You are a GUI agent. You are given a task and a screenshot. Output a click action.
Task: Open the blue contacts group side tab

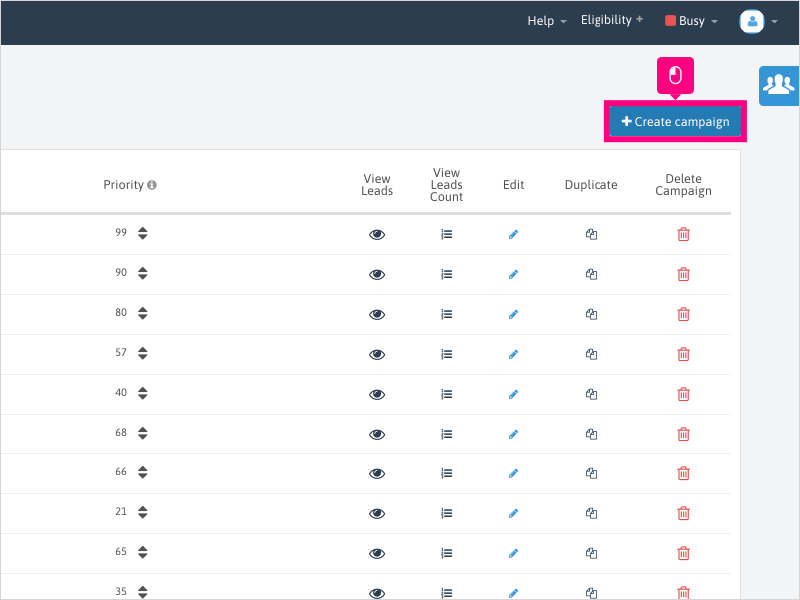coord(779,85)
